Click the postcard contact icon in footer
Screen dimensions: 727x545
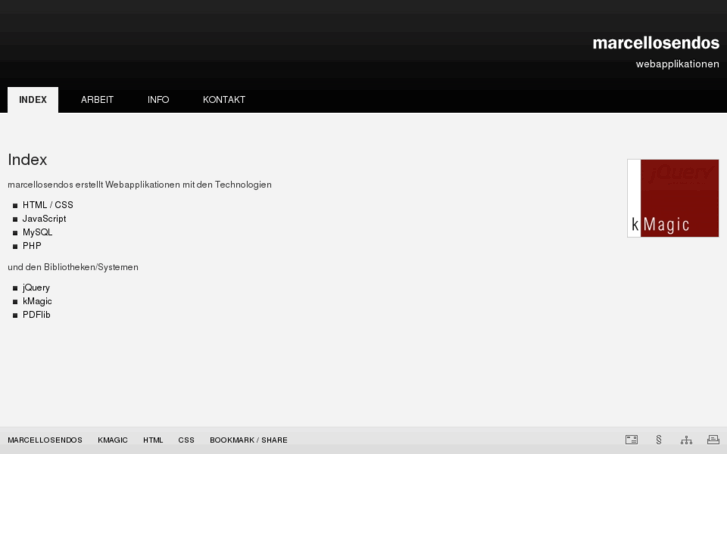(631, 440)
